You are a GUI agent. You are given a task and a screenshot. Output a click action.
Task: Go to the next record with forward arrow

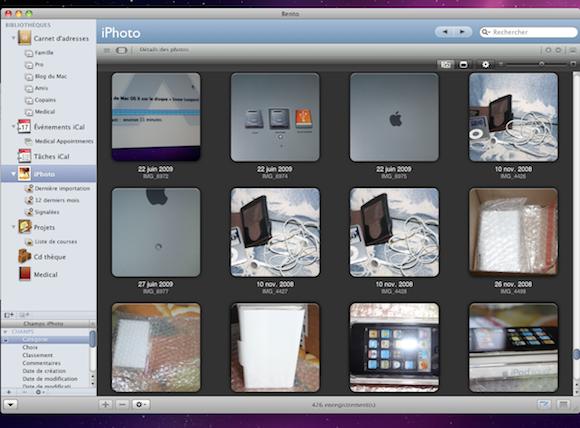point(462,32)
